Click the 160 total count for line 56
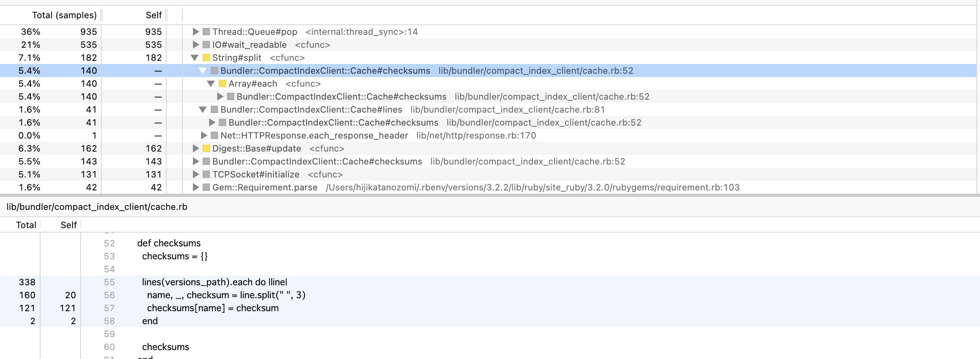980x359 pixels. [27, 295]
